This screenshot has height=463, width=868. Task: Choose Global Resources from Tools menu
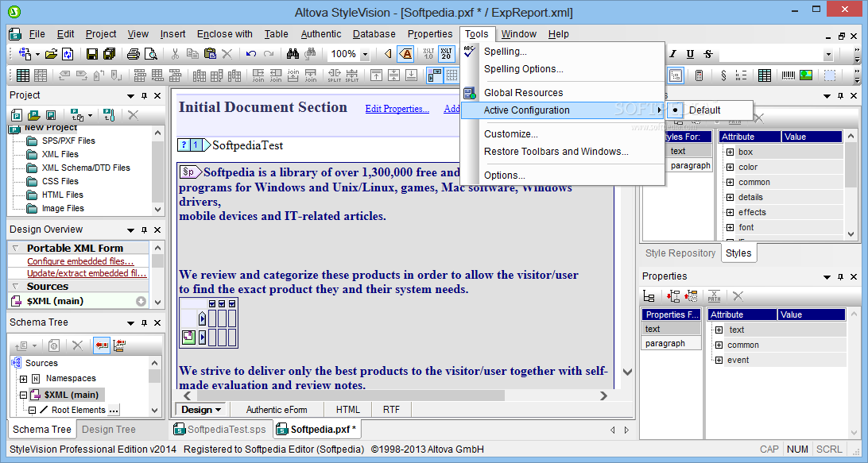523,93
